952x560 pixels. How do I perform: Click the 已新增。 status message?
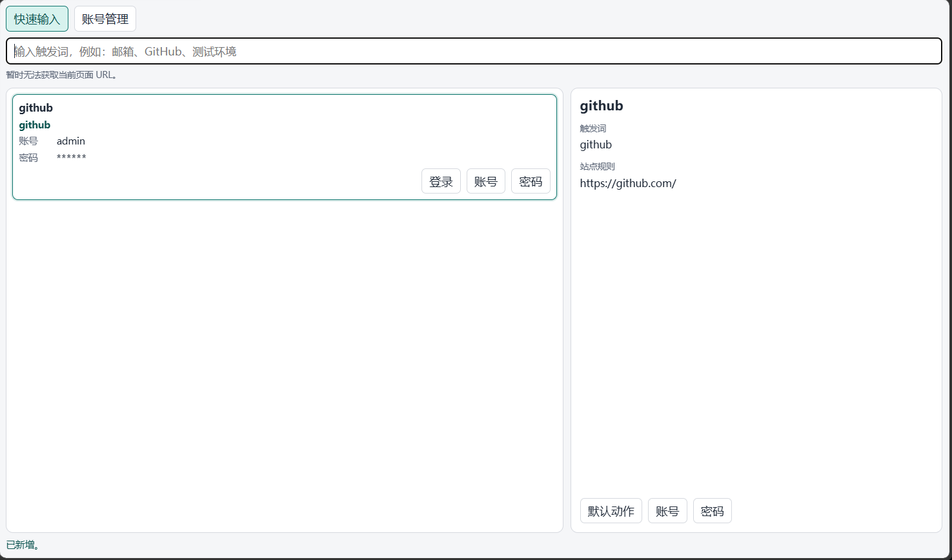pos(23,545)
